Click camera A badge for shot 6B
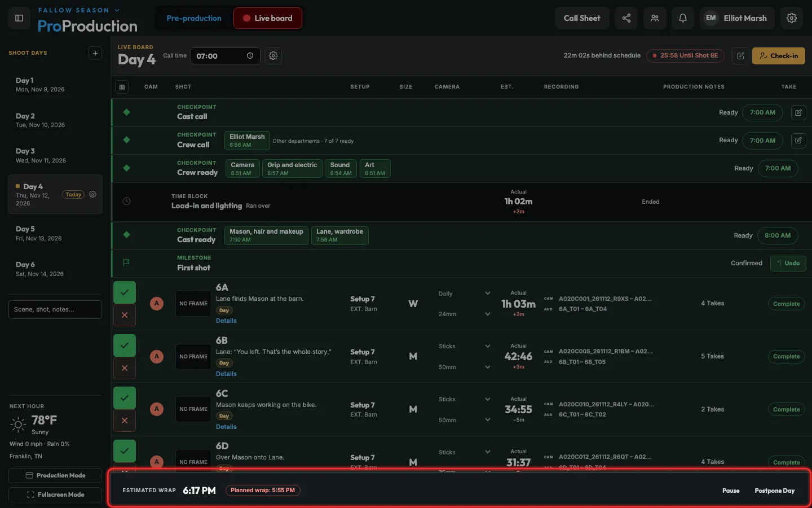812x508 pixels. [157, 357]
